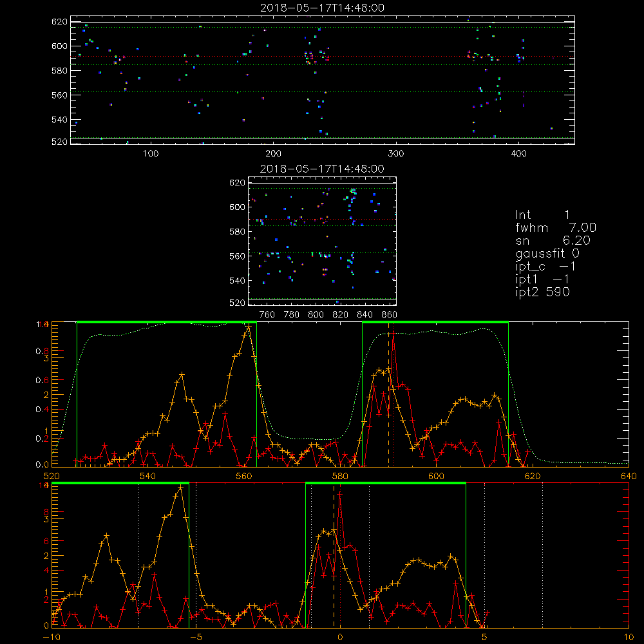Click the middle plot's 2018-05-17T14:48:00 title
The image size is (644, 644).
pyautogui.click(x=323, y=169)
